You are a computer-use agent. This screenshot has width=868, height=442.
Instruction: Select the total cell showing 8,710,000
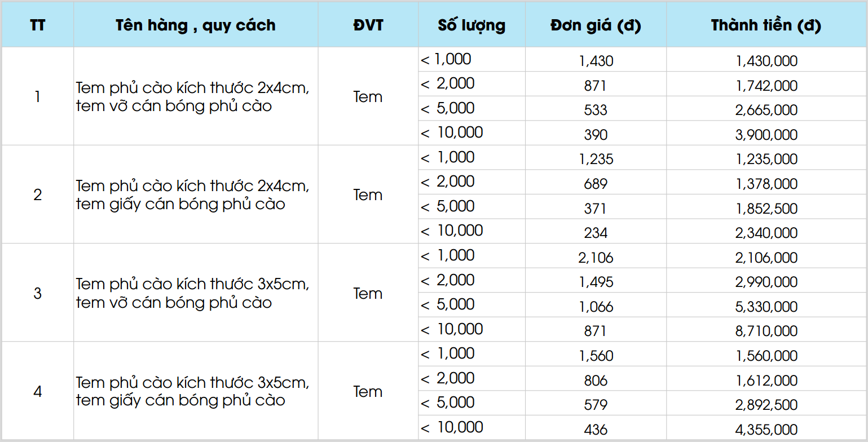[766, 330]
